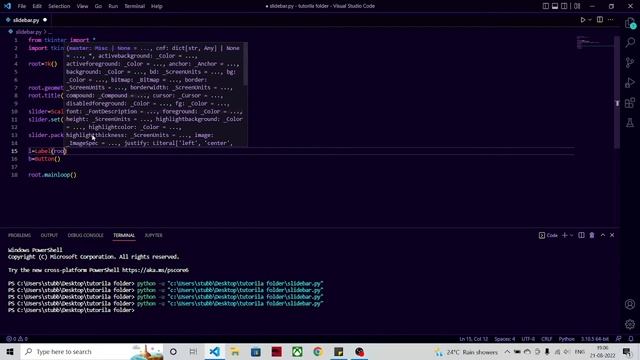
Task: Open the Extensions view
Action: click(630, 102)
